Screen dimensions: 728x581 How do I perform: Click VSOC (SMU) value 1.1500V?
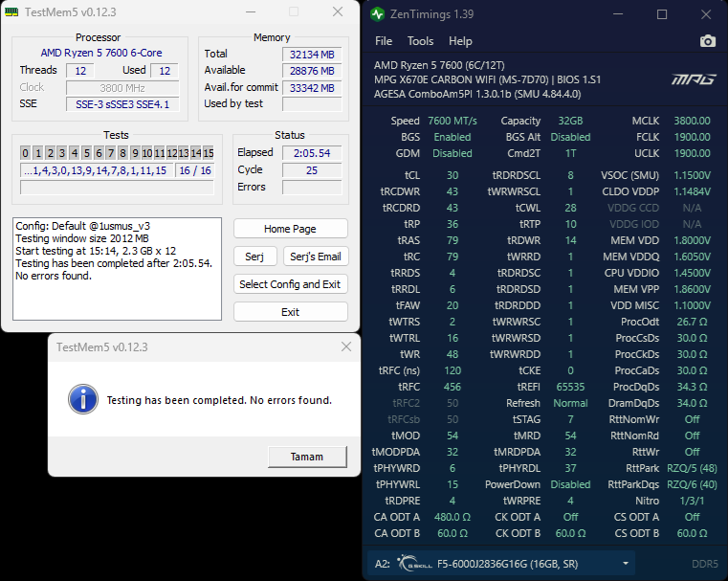point(692,175)
